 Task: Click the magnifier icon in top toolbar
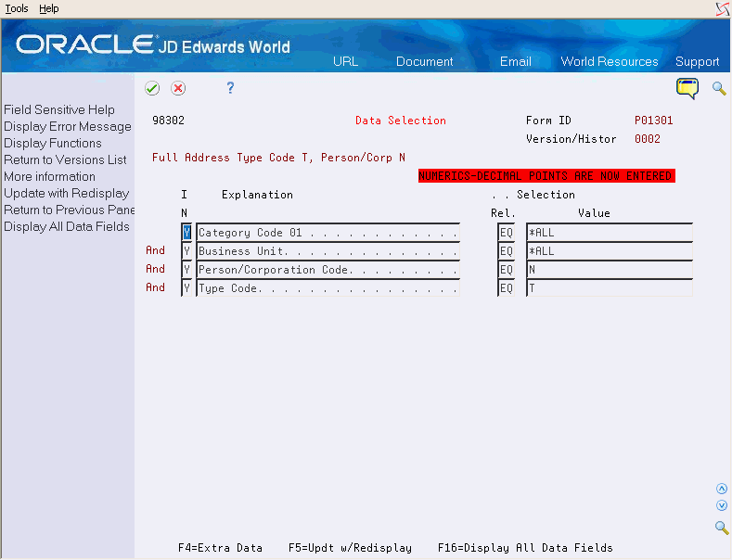719,88
